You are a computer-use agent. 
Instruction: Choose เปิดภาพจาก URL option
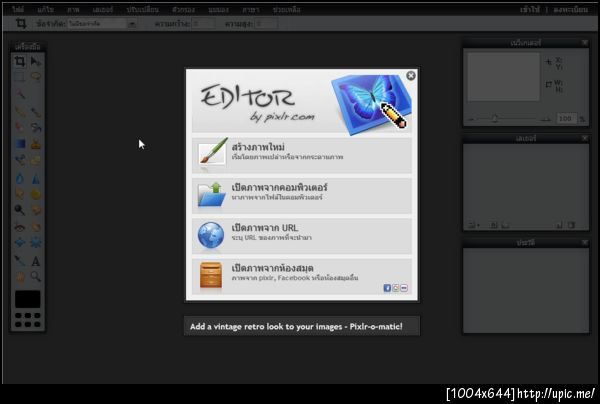(x=302, y=236)
